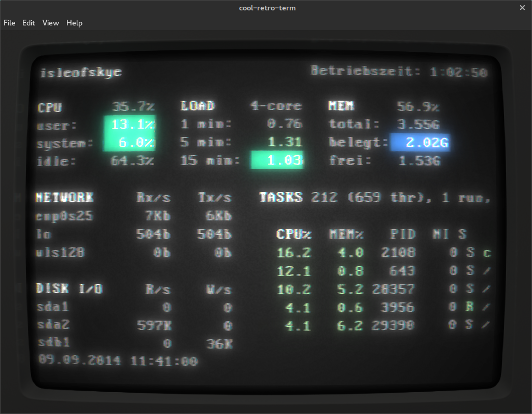Close the cool-retro-term window
Image resolution: width=532 pixels, height=414 pixels.
point(522,8)
